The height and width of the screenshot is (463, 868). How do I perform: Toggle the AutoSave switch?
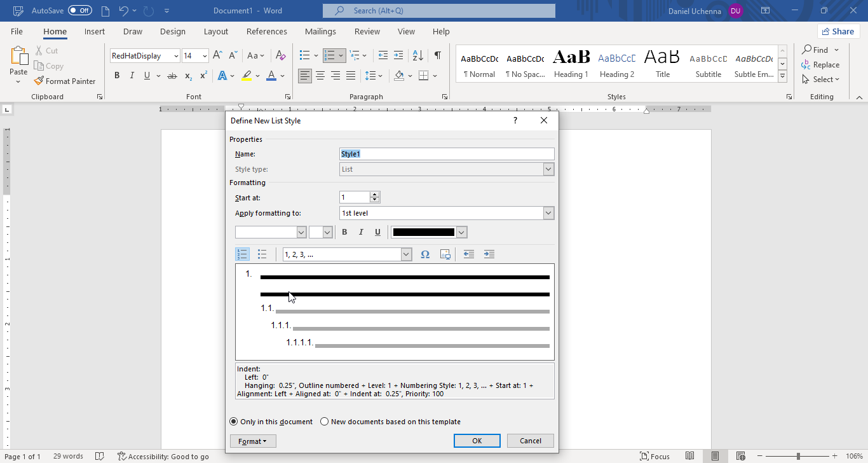79,11
